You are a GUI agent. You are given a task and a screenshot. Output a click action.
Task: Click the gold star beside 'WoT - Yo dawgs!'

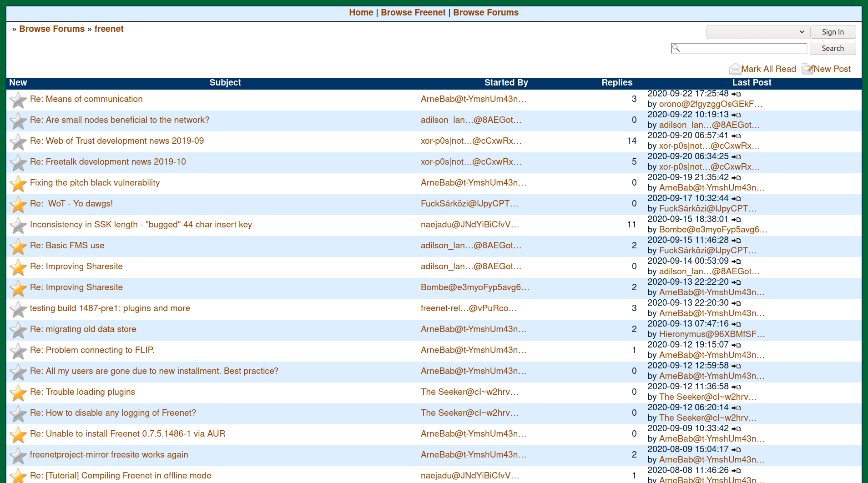[18, 205]
